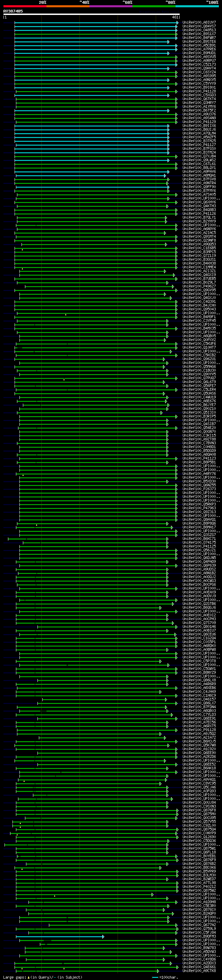Click the UniRef100_P41129 label
The width and height of the screenshot is (222, 980).
click(199, 122)
